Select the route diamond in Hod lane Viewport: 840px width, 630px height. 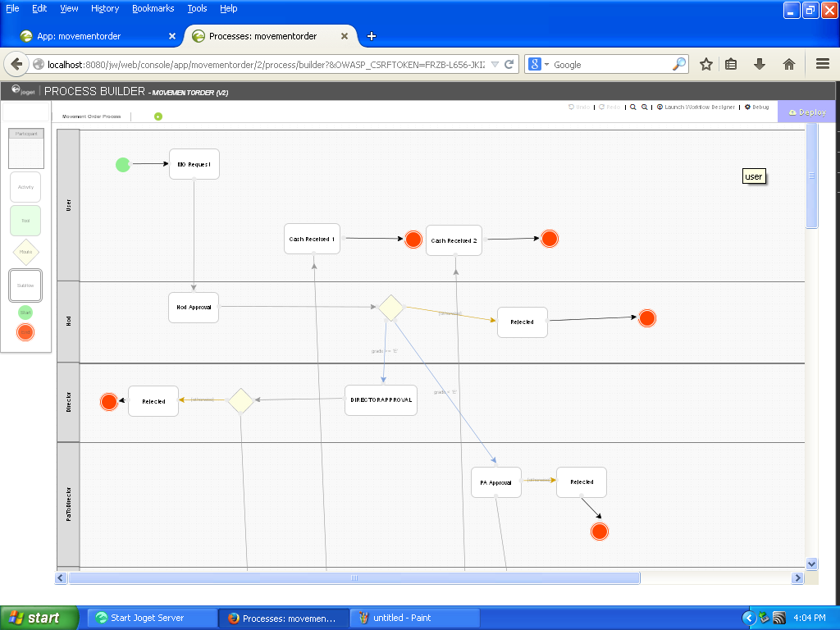(390, 308)
